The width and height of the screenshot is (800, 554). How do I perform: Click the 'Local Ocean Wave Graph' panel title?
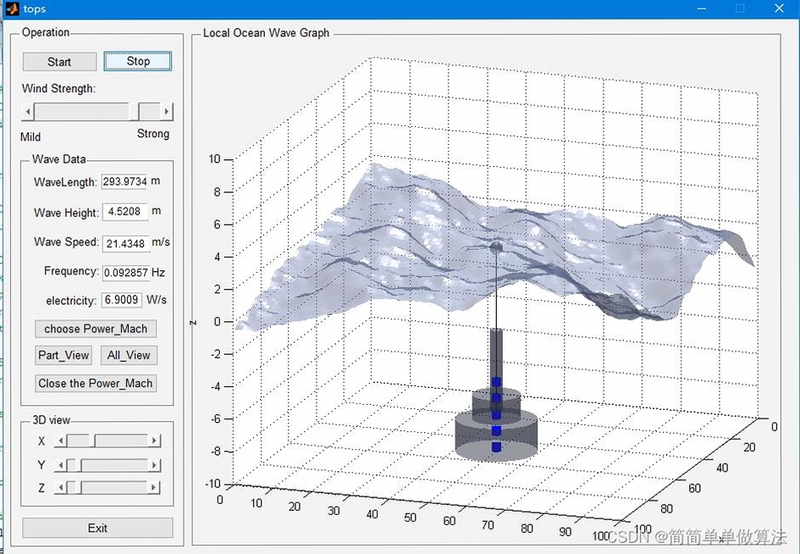(x=266, y=33)
